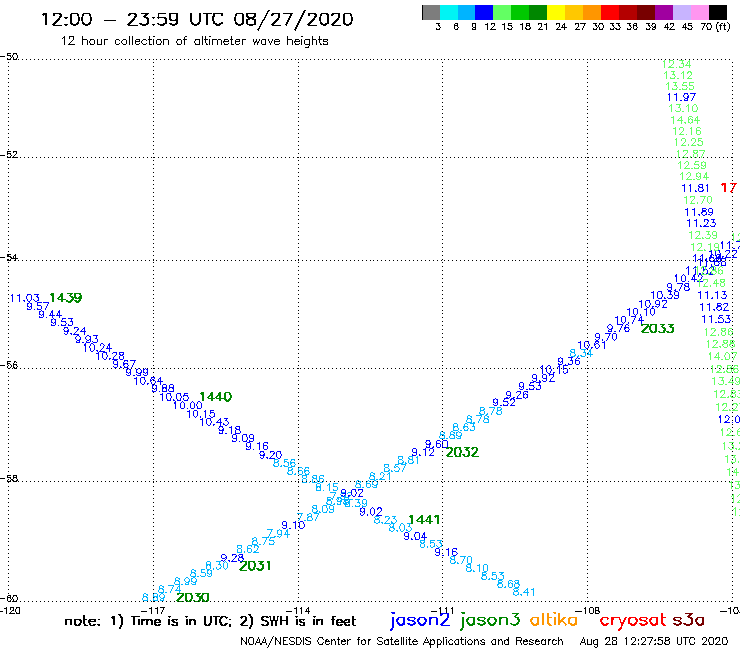Click the time marker 2033
The height and width of the screenshot is (650, 740).
657,329
